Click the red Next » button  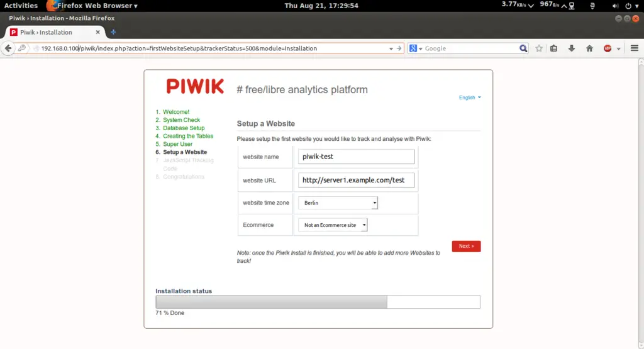click(x=466, y=246)
